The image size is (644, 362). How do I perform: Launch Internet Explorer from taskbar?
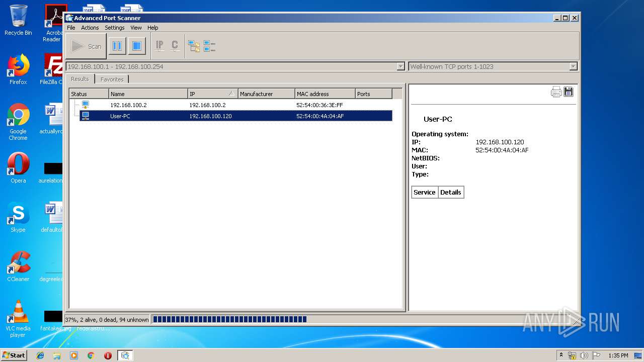(x=40, y=355)
